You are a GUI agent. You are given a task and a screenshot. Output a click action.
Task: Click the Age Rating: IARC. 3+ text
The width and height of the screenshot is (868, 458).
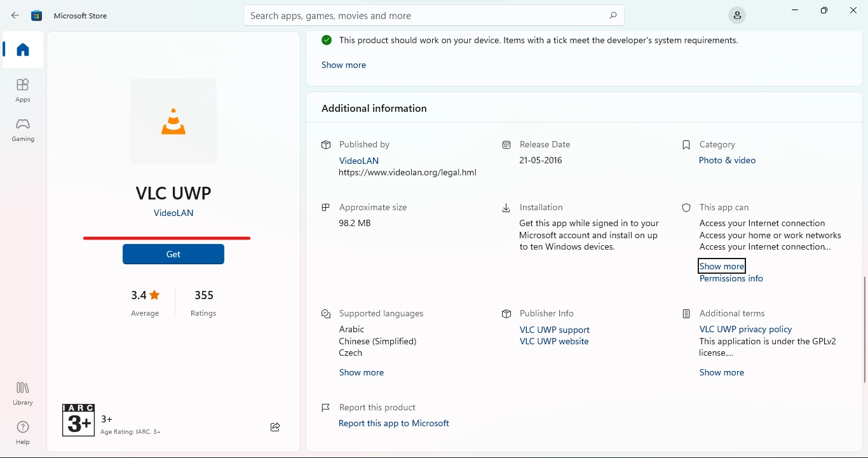pyautogui.click(x=131, y=432)
